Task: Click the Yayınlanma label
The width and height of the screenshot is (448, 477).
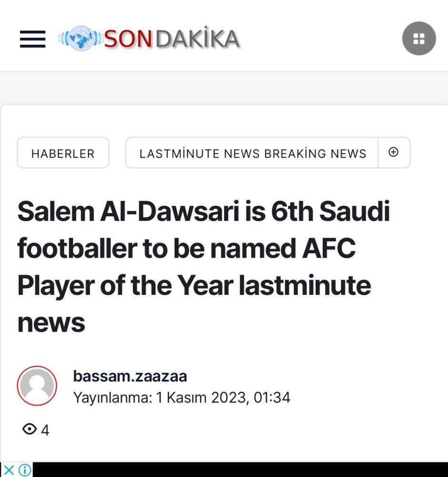Action: tap(112, 397)
